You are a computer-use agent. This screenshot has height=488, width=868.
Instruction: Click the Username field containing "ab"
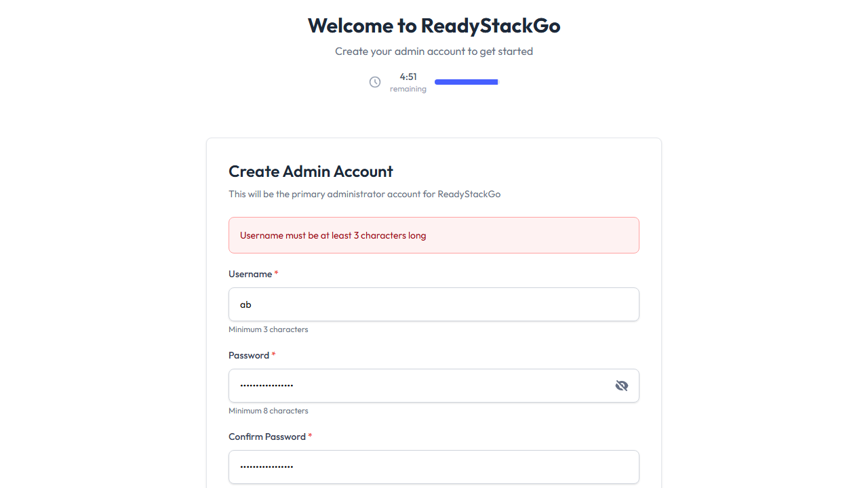tap(434, 304)
